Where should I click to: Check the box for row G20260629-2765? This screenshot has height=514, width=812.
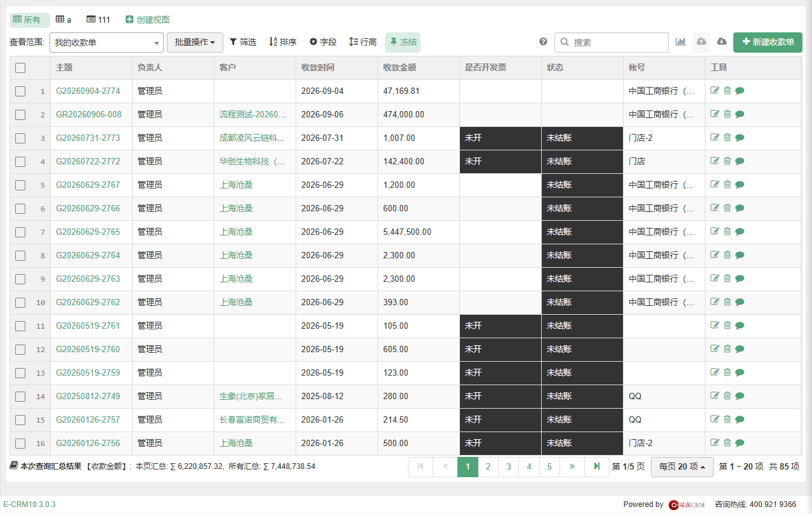point(20,232)
